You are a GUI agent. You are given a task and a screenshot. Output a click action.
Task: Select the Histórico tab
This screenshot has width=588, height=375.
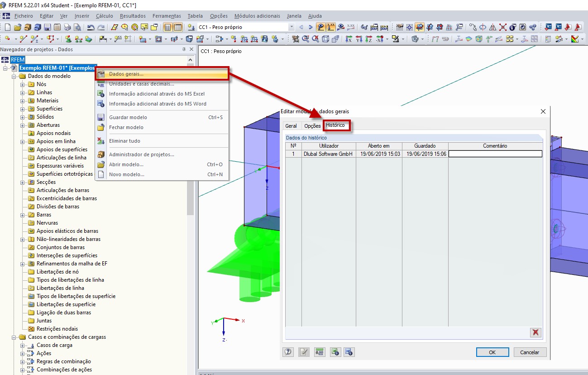[x=335, y=125]
